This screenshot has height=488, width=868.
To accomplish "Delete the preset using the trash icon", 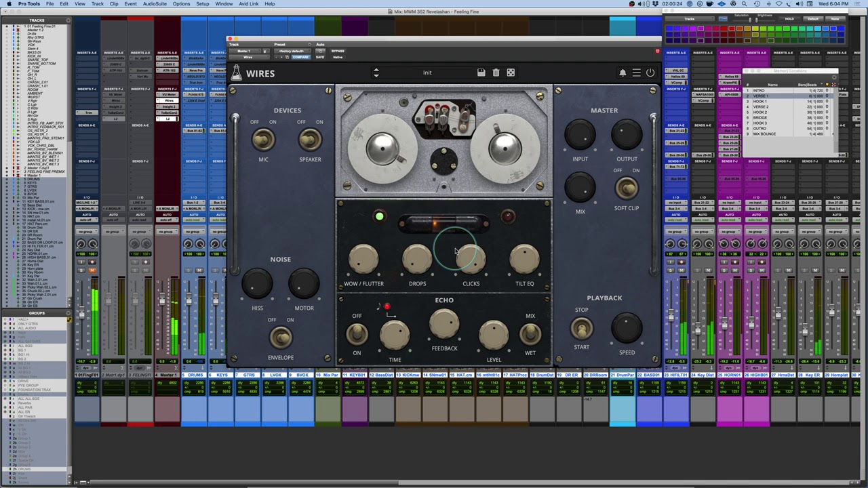I will (x=496, y=73).
